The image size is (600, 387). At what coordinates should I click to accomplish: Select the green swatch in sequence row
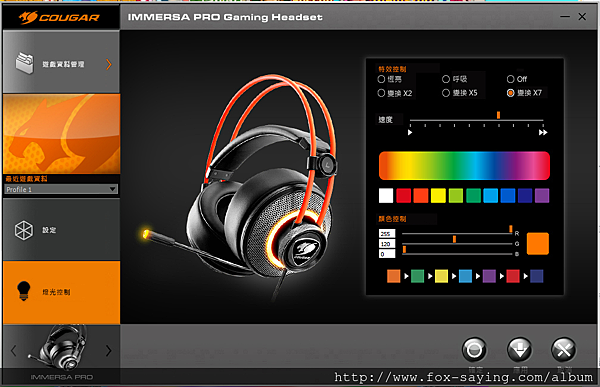417,276
